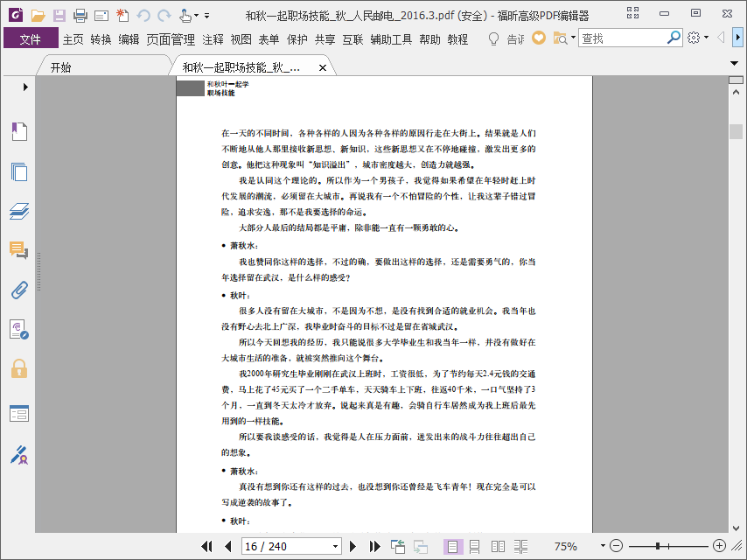Go to the first page
Screen dimensions: 747x560
[x=207, y=546]
